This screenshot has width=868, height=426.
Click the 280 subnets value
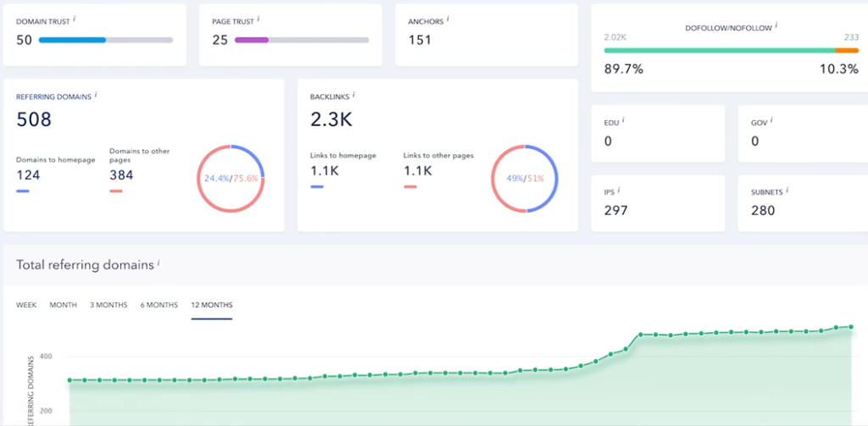click(763, 211)
